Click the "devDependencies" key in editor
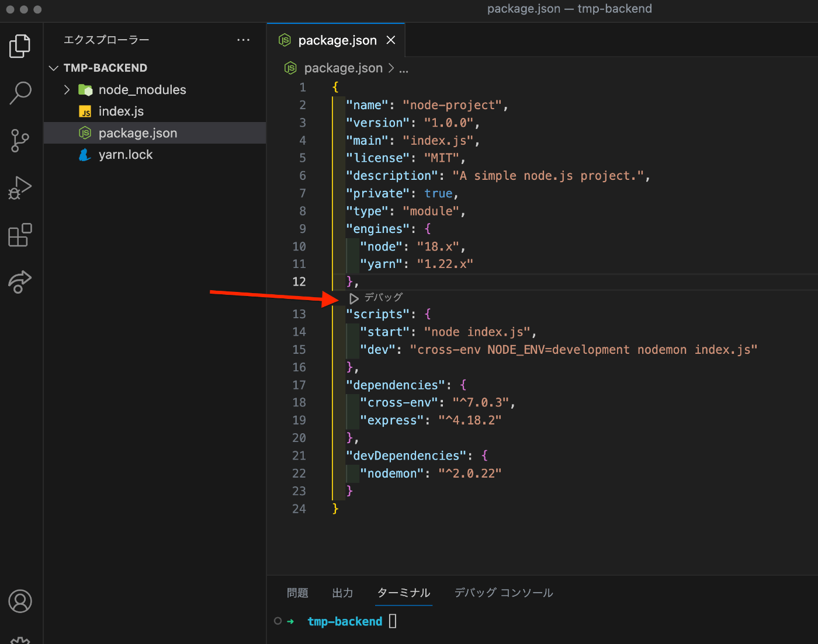Image resolution: width=818 pixels, height=644 pixels. coord(406,455)
